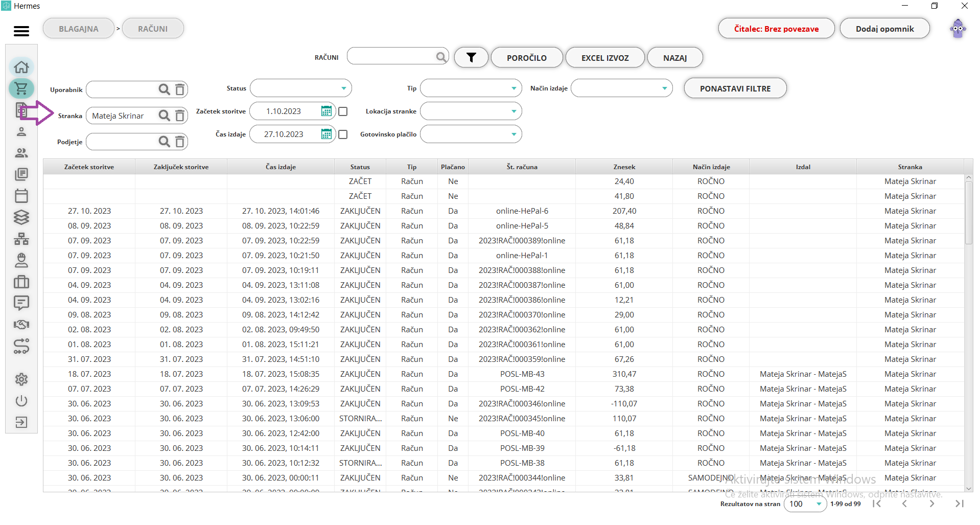Click Dodaj opomnik button
980x525 pixels.
[x=884, y=29]
